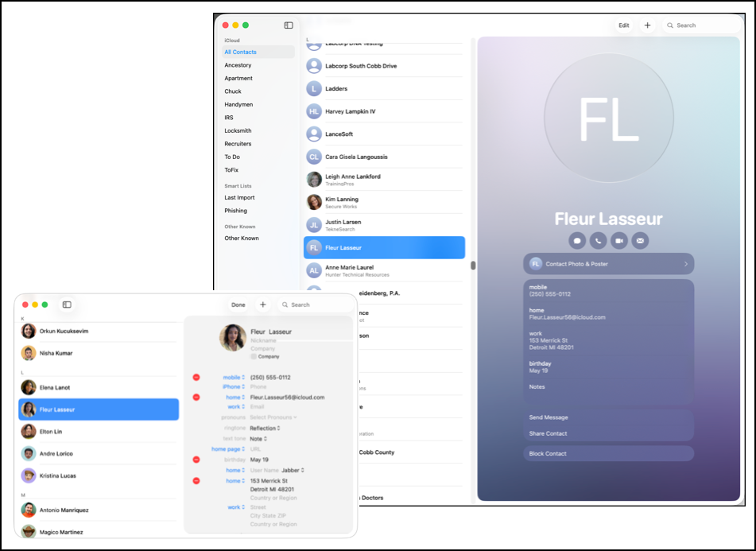Open the Phishing smart list
Screen dimensions: 756x551
[x=236, y=211]
